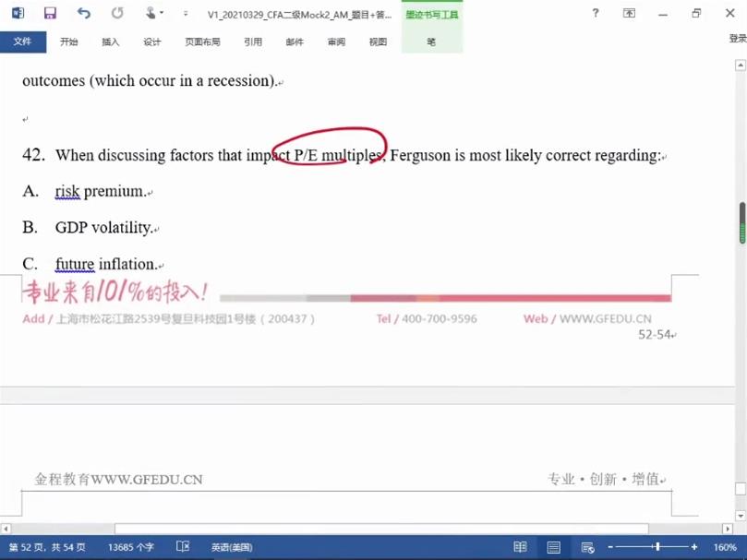Screen dimensions: 747x560
Task: Toggle touch/mouse mode icon
Action: coord(151,14)
